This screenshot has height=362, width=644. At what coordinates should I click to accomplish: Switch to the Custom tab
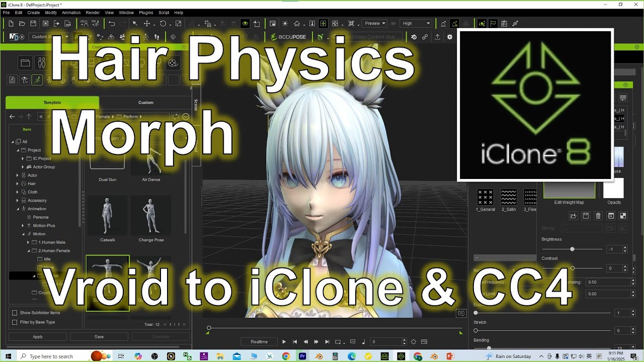point(146,103)
